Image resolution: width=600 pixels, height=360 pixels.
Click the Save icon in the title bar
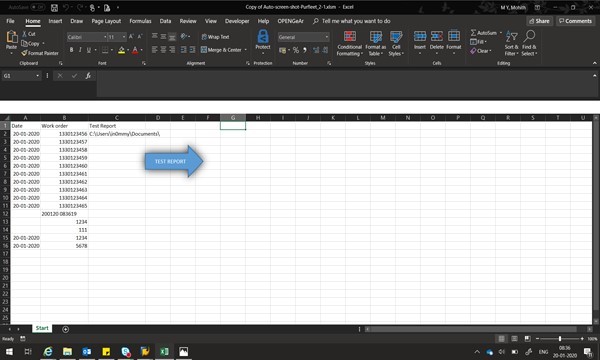click(54, 8)
